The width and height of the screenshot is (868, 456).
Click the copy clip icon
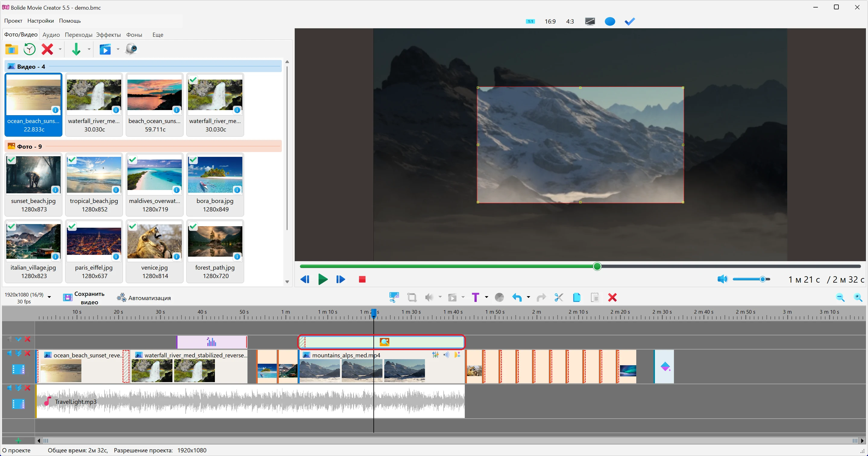tap(577, 297)
